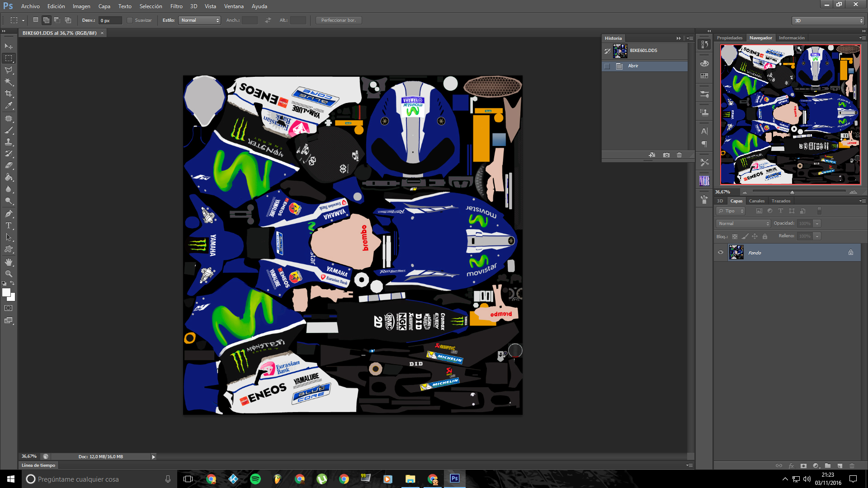Open the Filtro menu

pos(176,6)
